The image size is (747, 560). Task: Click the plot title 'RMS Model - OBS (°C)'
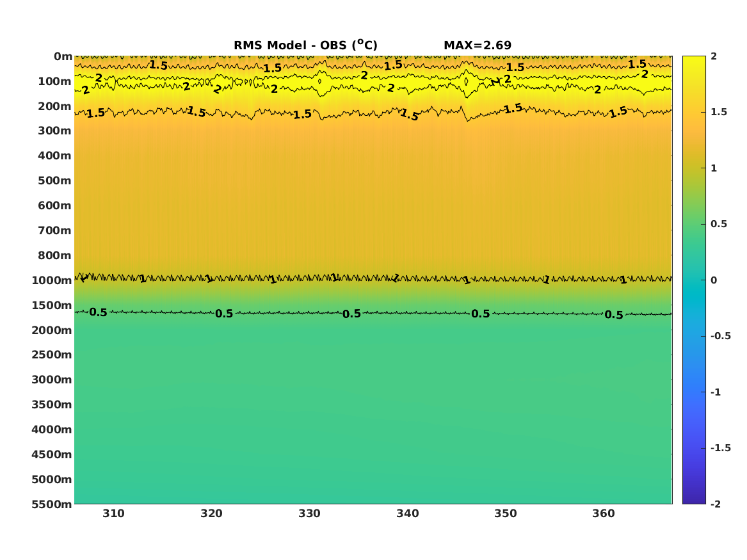click(x=305, y=45)
